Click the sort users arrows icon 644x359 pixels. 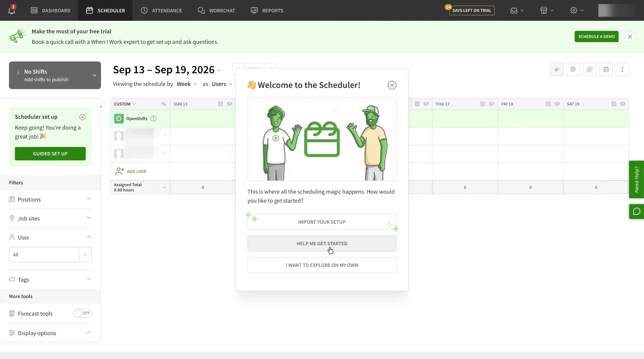164,104
